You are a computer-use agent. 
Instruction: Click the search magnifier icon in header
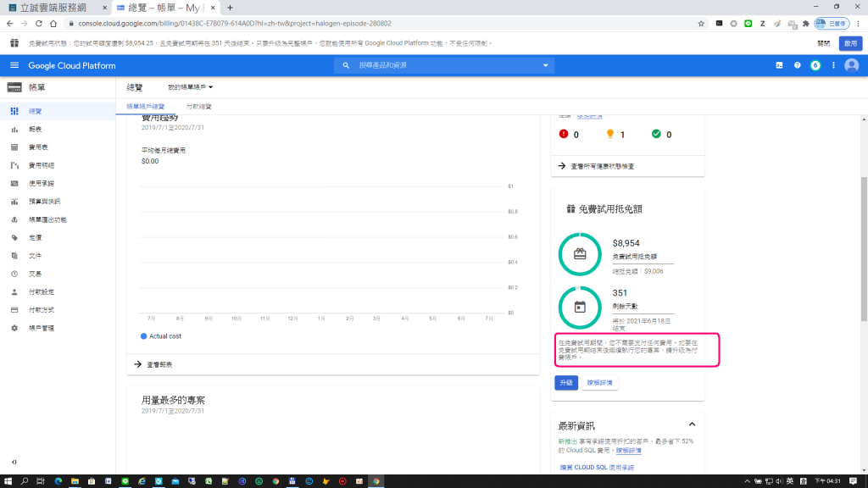pyautogui.click(x=346, y=65)
